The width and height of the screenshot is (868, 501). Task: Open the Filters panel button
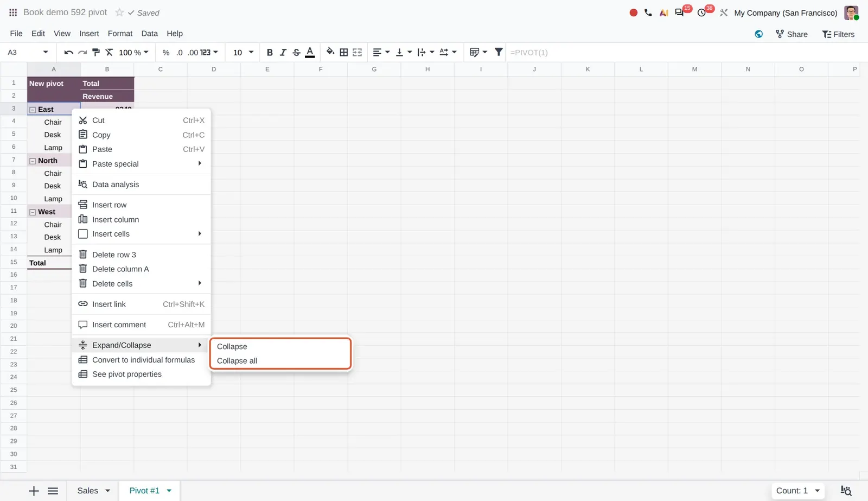pyautogui.click(x=838, y=34)
